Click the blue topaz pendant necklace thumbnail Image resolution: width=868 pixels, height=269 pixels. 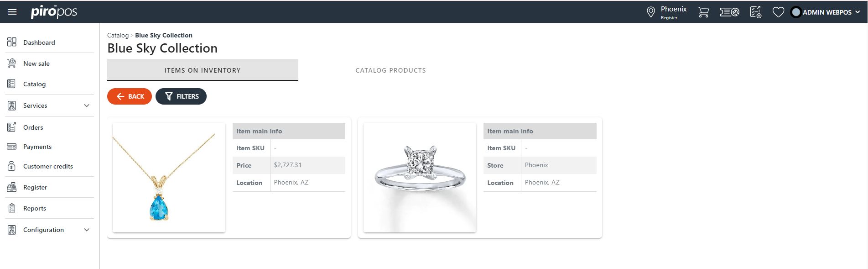(169, 178)
